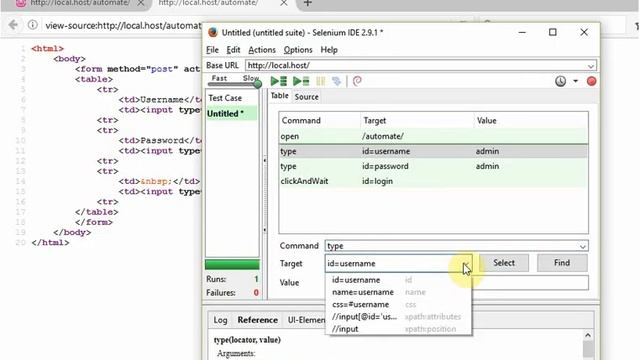Select Untitled * test case
The height and width of the screenshot is (360, 640).
pos(231,114)
